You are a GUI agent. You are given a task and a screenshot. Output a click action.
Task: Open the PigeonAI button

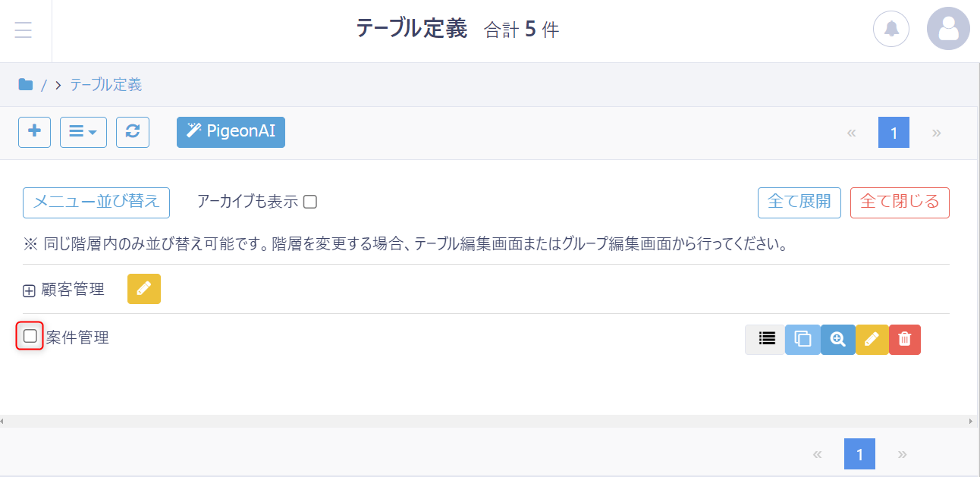pyautogui.click(x=231, y=132)
